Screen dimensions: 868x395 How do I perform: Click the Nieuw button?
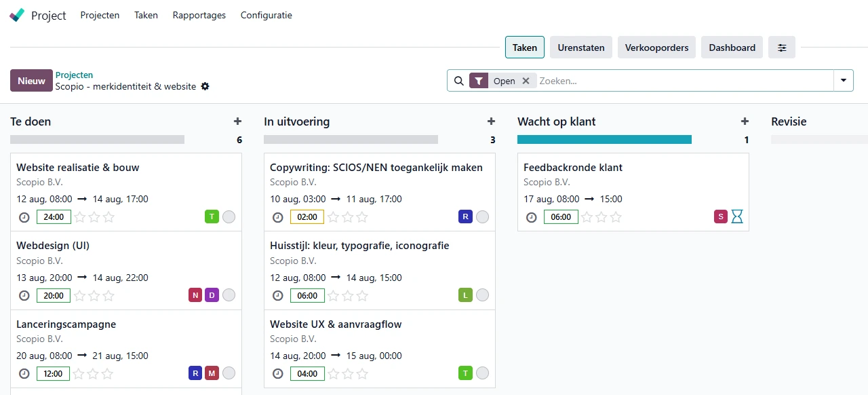31,81
